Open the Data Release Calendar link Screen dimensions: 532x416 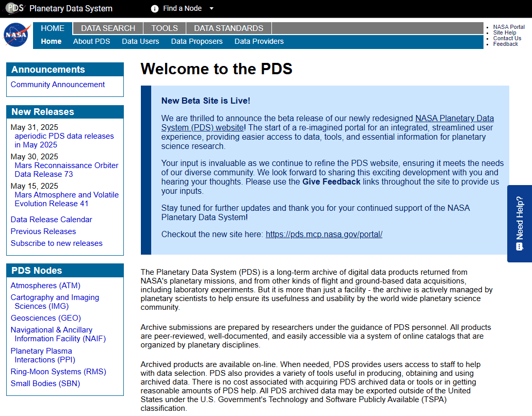click(x=51, y=220)
